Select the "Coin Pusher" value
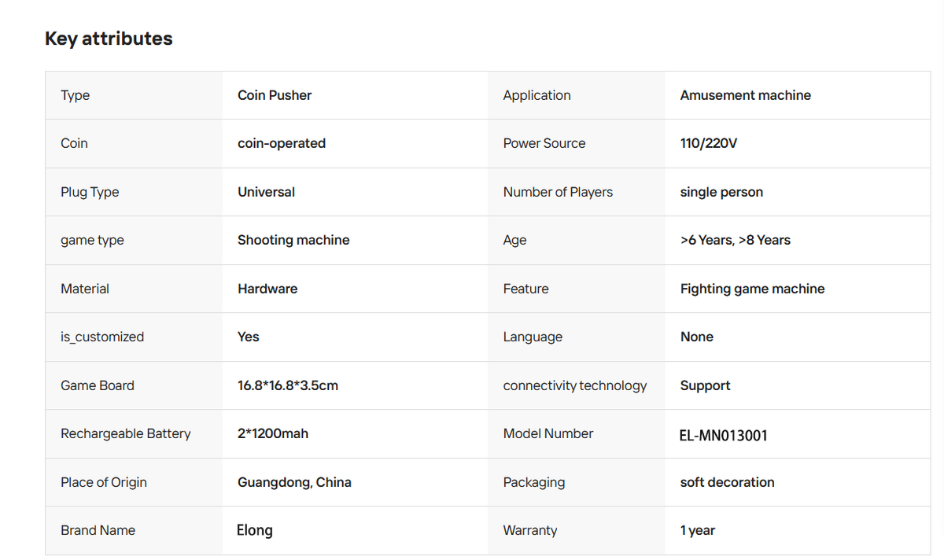 click(x=275, y=95)
